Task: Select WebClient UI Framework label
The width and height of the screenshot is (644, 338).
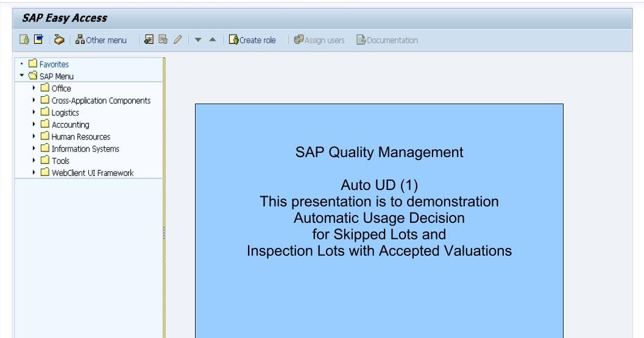Action: point(93,173)
